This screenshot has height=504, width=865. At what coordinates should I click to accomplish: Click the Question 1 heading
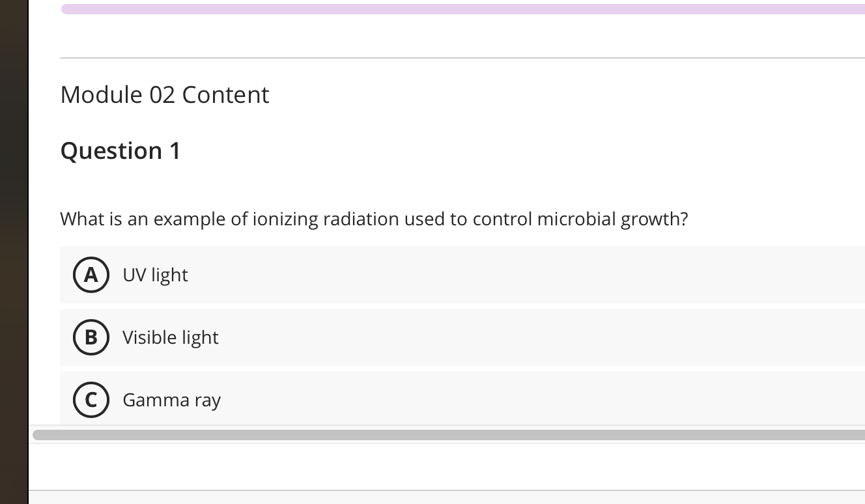[120, 150]
